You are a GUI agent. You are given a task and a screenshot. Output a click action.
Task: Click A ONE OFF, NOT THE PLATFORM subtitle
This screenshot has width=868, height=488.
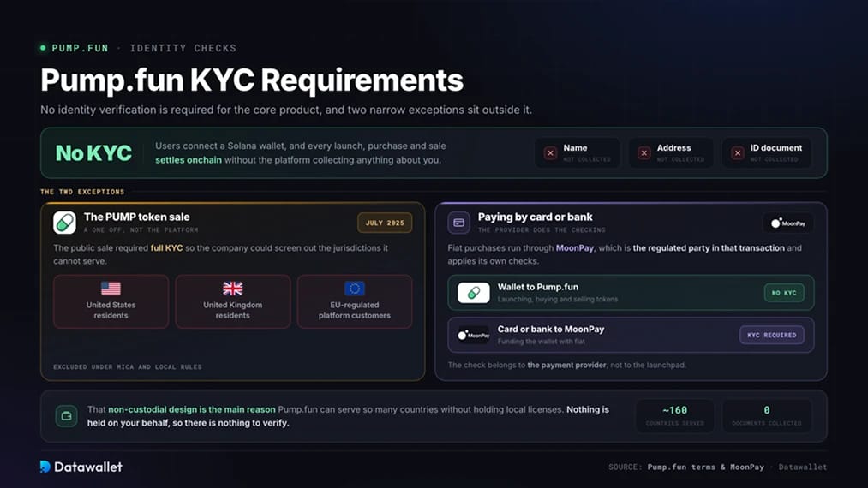141,229
